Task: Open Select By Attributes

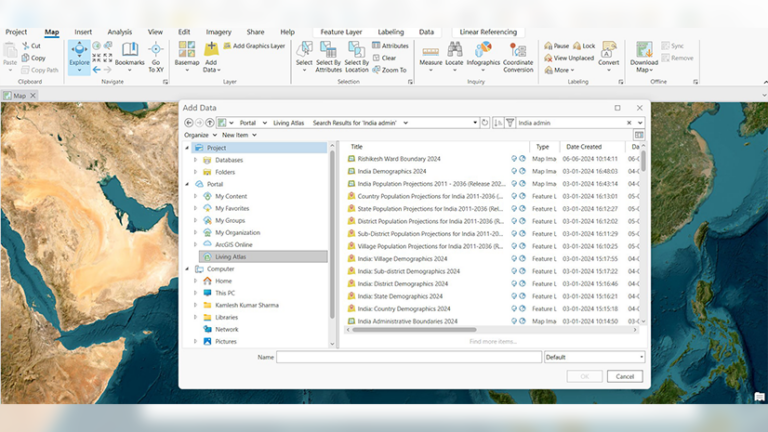Action: pyautogui.click(x=328, y=57)
